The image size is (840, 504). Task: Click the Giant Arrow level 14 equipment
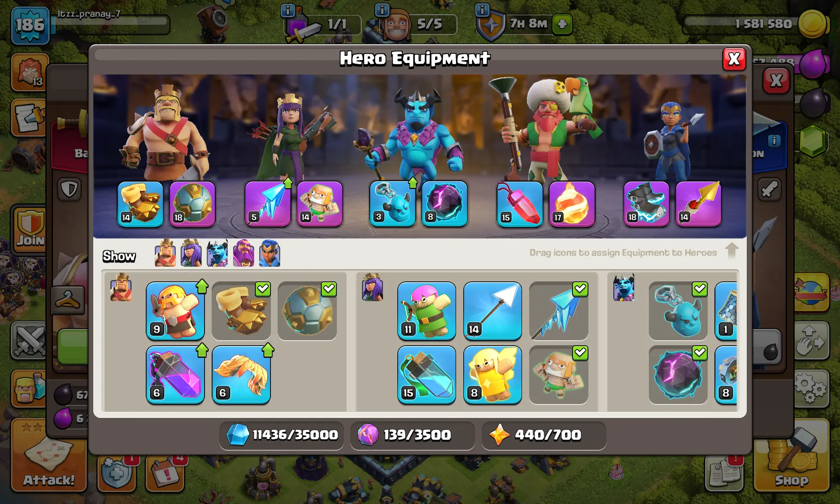click(492, 310)
